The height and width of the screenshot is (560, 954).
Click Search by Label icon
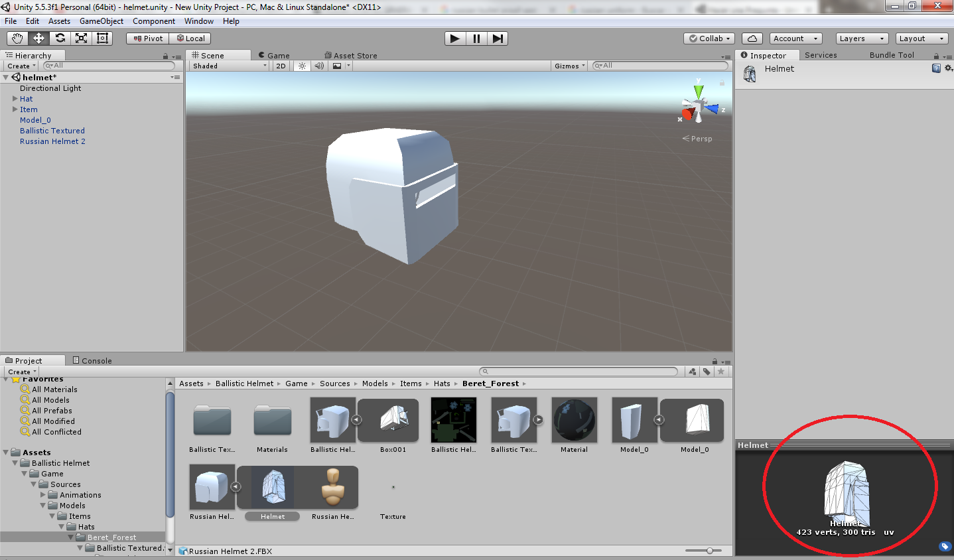707,372
